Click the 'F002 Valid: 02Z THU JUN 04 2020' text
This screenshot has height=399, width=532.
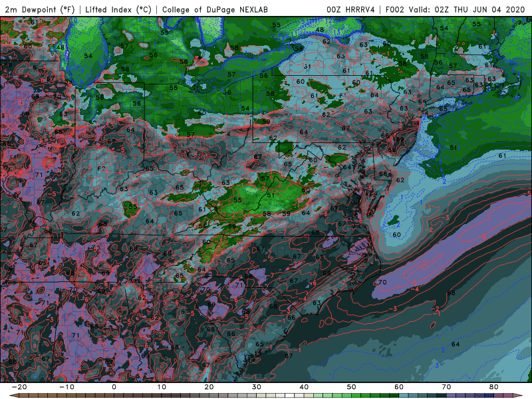pyautogui.click(x=456, y=10)
